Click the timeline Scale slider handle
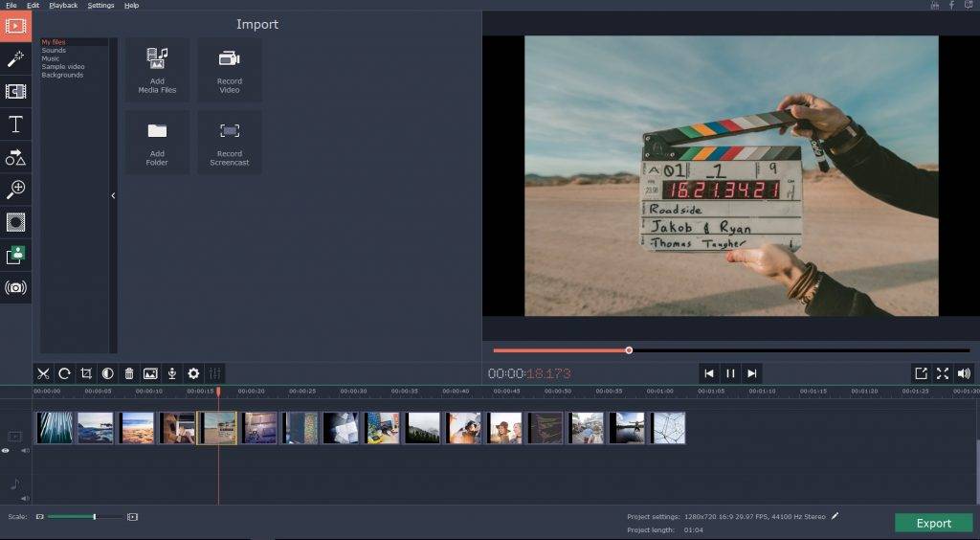The width and height of the screenshot is (980, 540). pyautogui.click(x=94, y=517)
